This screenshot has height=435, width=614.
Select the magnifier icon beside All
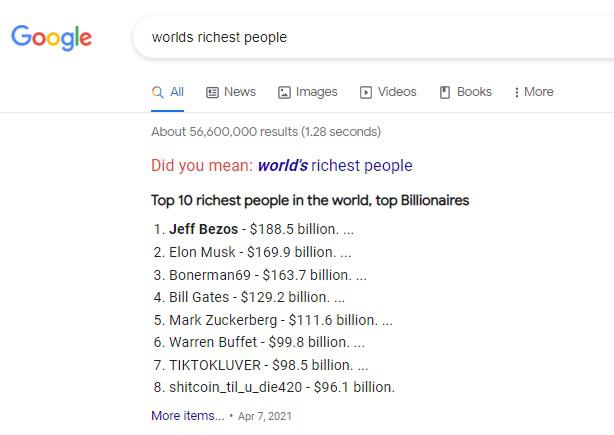[x=157, y=92]
